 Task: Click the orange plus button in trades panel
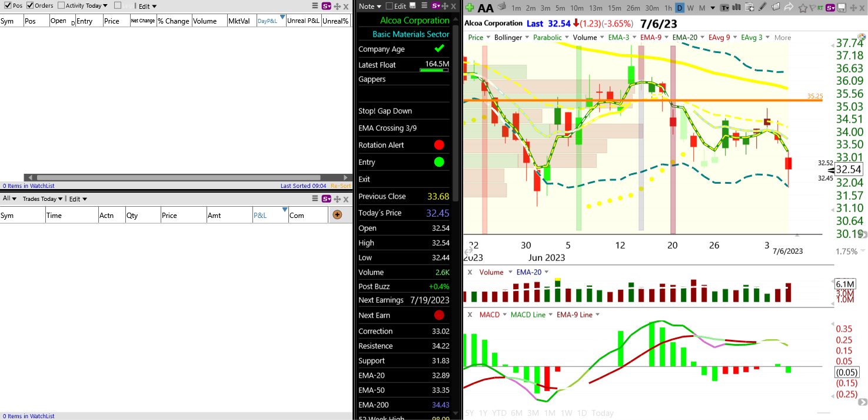[x=337, y=215]
